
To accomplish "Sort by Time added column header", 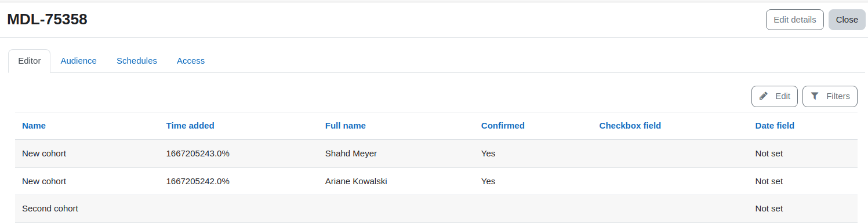I will [x=190, y=126].
